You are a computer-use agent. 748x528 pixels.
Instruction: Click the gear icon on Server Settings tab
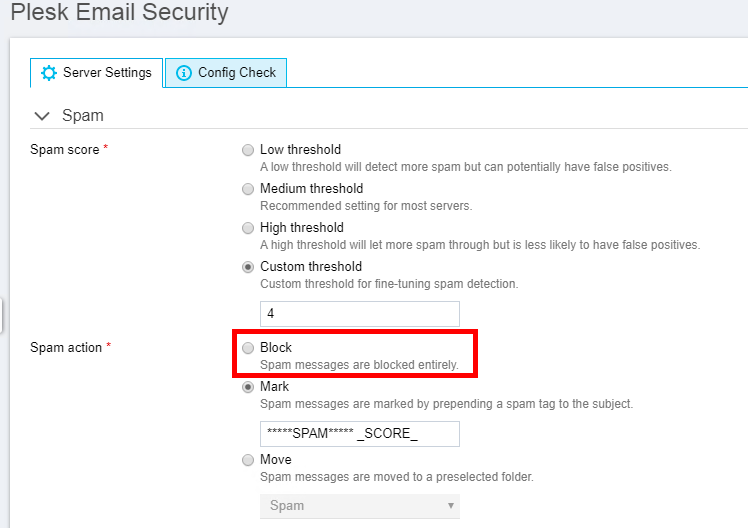point(48,73)
